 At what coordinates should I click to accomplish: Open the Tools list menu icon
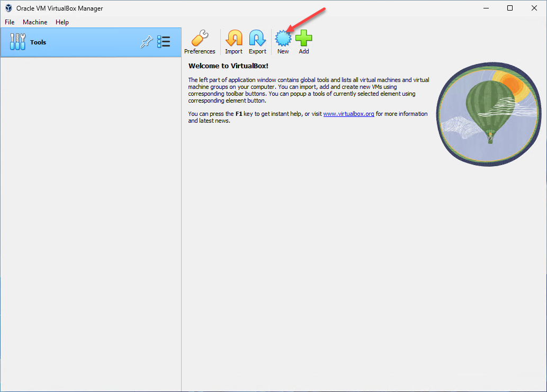pos(164,42)
